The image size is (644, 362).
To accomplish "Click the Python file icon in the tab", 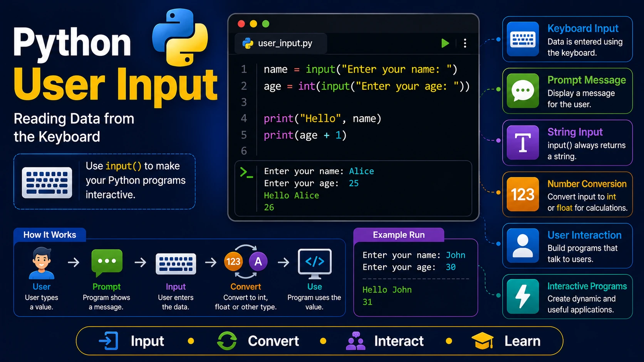I will pos(248,43).
